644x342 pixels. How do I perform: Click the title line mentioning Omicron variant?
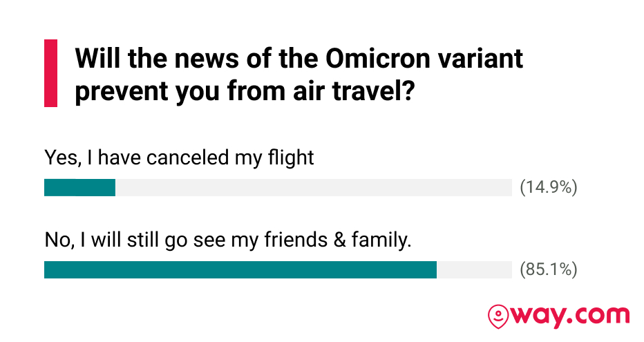tap(299, 59)
